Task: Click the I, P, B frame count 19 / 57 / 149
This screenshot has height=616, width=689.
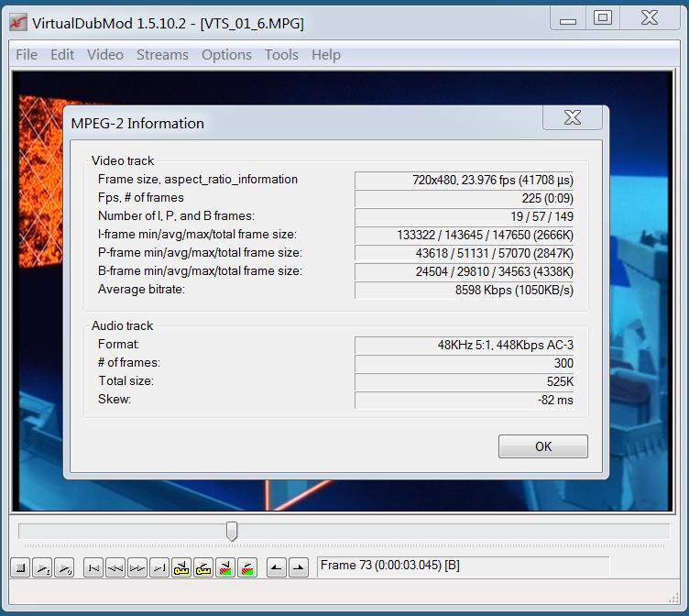Action: 464,216
